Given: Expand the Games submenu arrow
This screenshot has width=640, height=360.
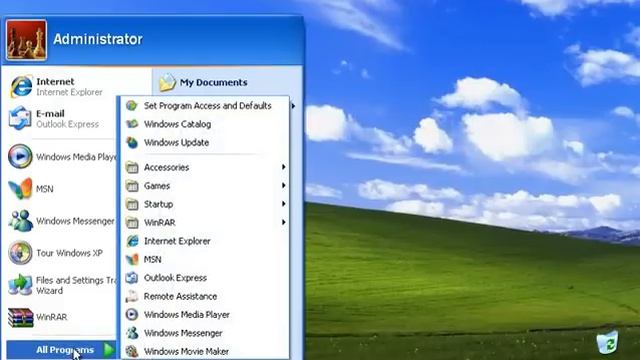Looking at the screenshot, I should pyautogui.click(x=283, y=186).
